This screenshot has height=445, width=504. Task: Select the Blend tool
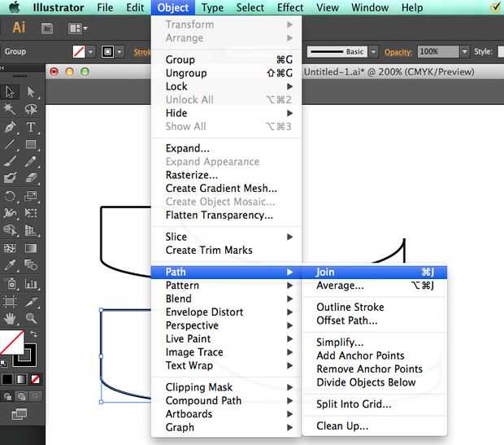tap(31, 265)
